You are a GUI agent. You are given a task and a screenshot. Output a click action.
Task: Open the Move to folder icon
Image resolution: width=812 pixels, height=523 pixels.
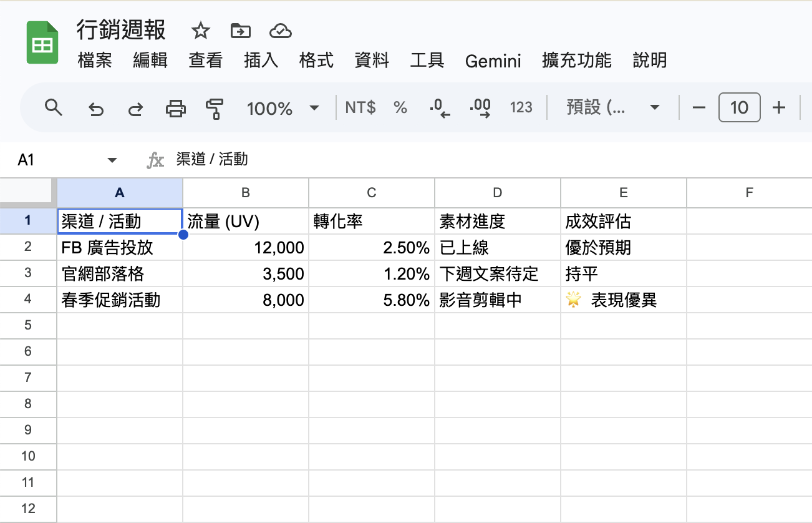(240, 30)
